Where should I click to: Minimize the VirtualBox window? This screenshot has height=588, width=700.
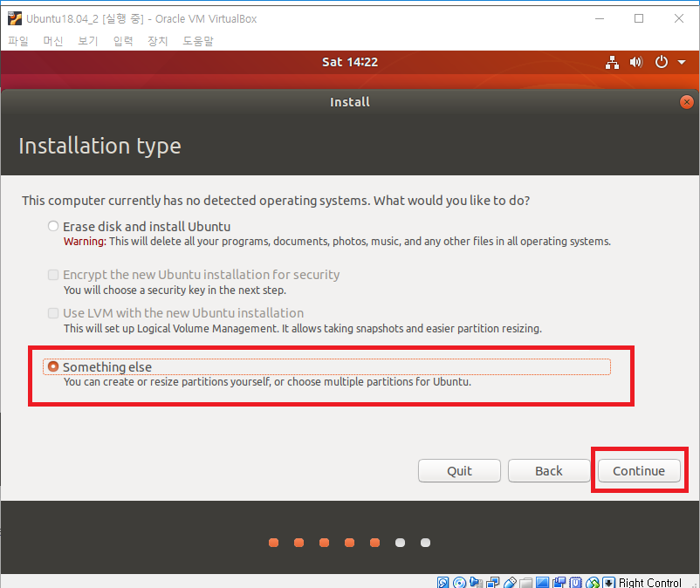click(x=600, y=18)
